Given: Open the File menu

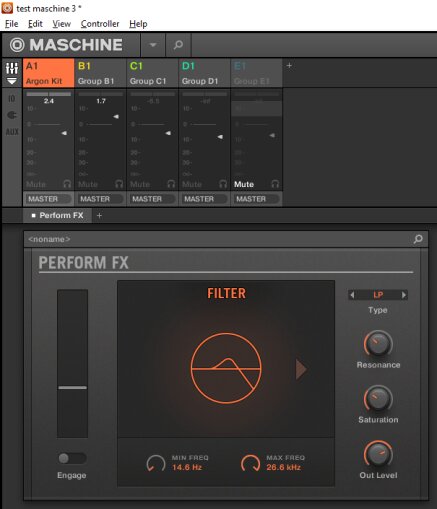Looking at the screenshot, I should tap(11, 24).
